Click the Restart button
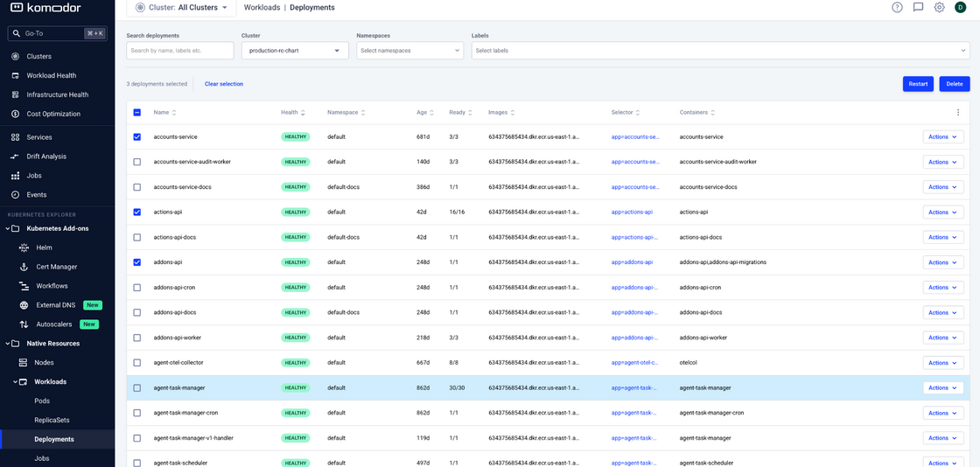 click(918, 84)
